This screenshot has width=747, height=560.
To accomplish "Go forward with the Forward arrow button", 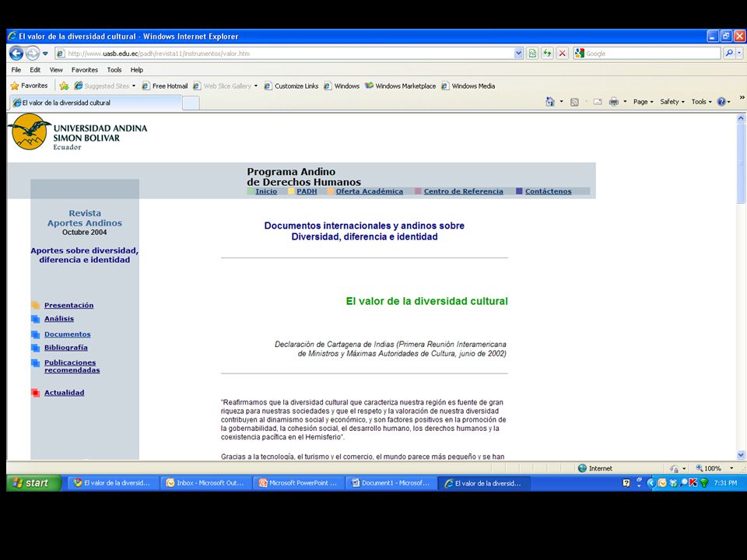I will click(x=33, y=54).
